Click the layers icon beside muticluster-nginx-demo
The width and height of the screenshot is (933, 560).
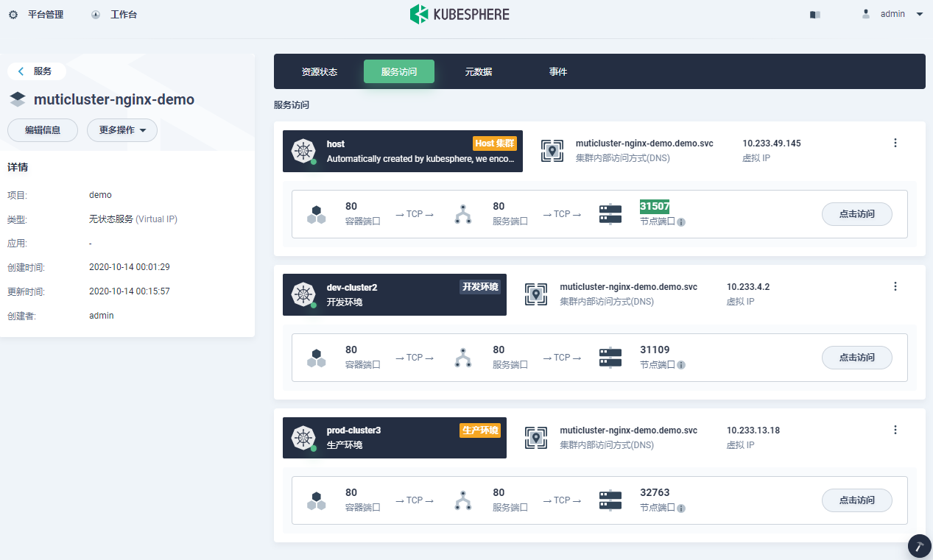18,99
